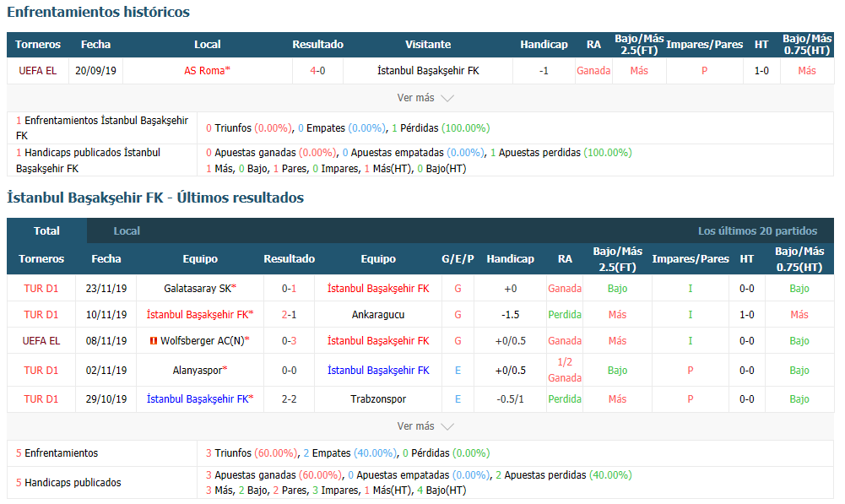Click the G/E/P column header
Image resolution: width=845 pixels, height=504 pixels.
click(458, 258)
